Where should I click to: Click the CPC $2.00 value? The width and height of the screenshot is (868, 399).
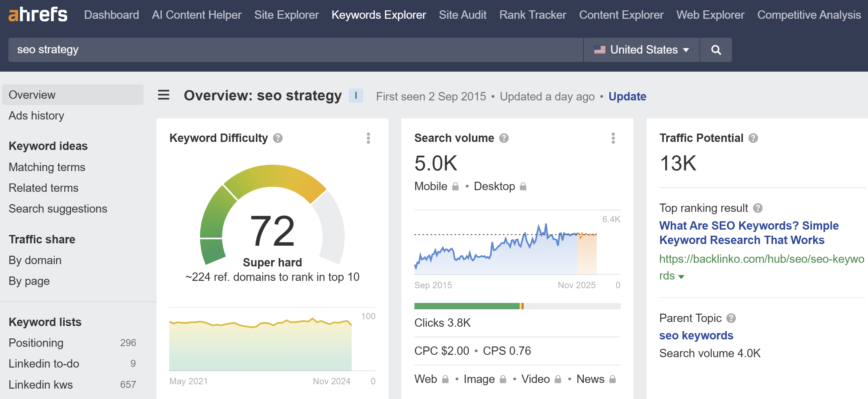442,351
